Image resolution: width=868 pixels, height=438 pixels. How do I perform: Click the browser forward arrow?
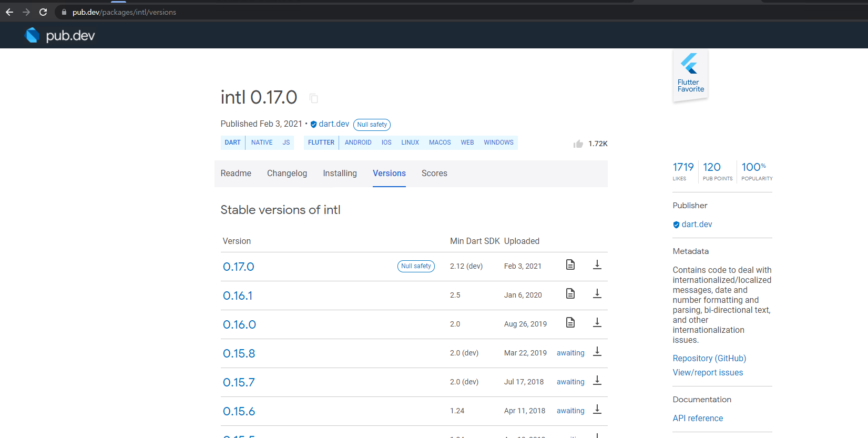pos(26,12)
